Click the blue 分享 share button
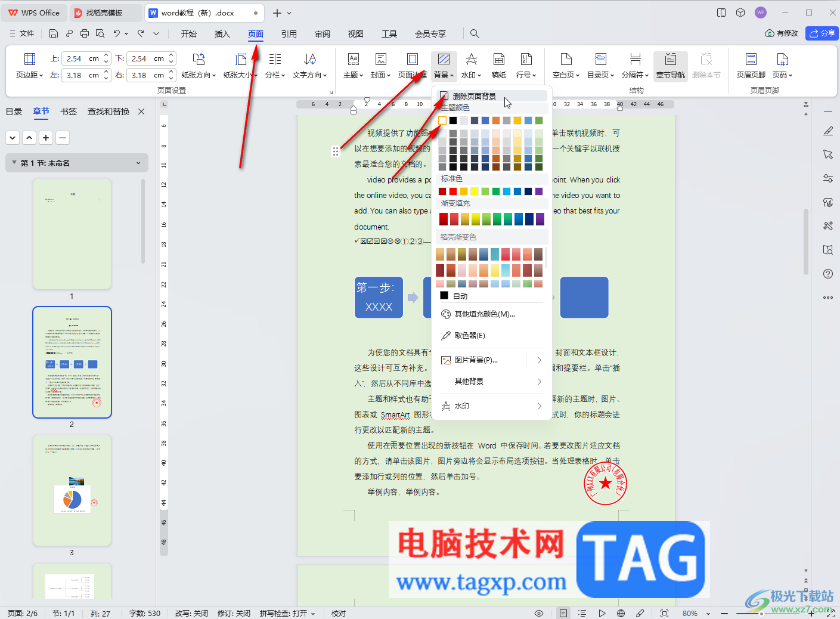Viewport: 840px width, 619px height. click(822, 33)
